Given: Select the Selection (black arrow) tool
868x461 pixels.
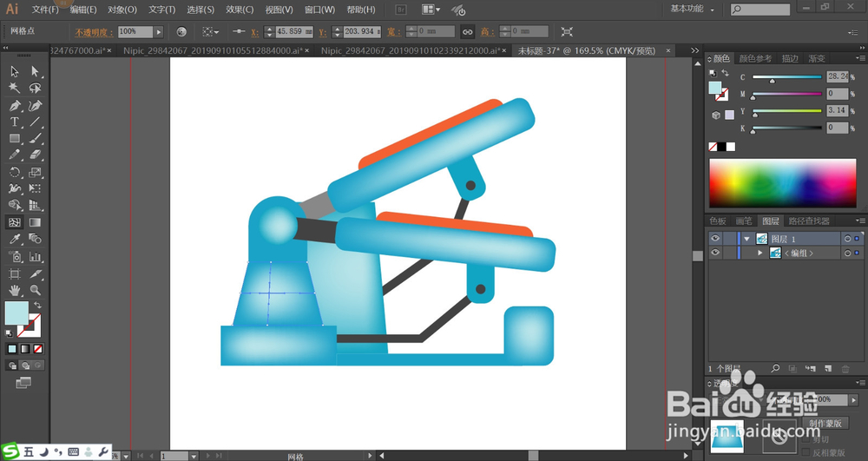Looking at the screenshot, I should click(x=15, y=71).
